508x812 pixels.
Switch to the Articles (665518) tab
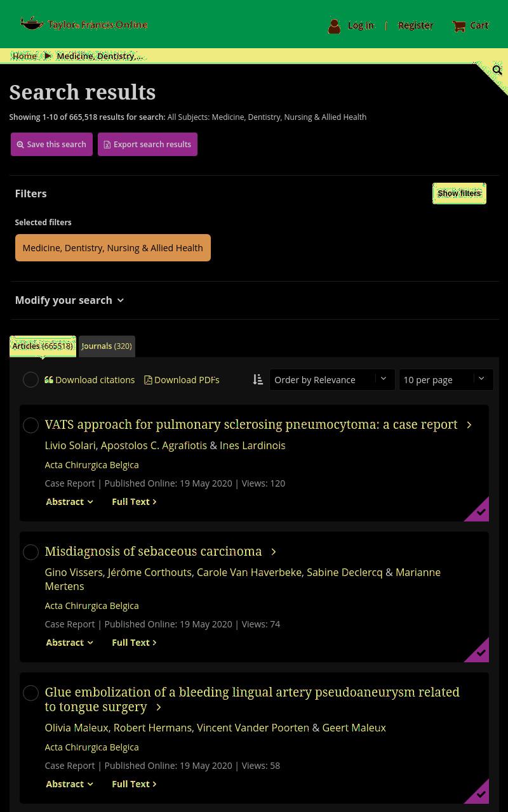[43, 346]
